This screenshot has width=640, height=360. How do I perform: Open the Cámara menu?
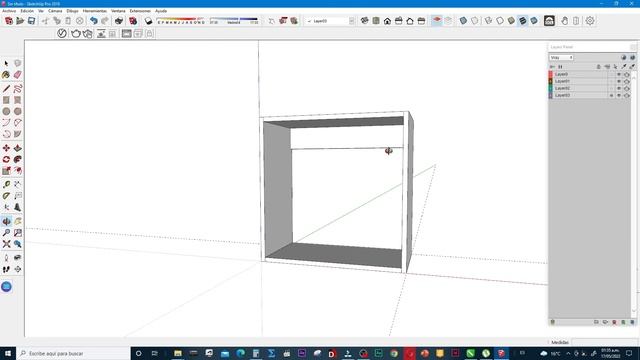pyautogui.click(x=55, y=11)
